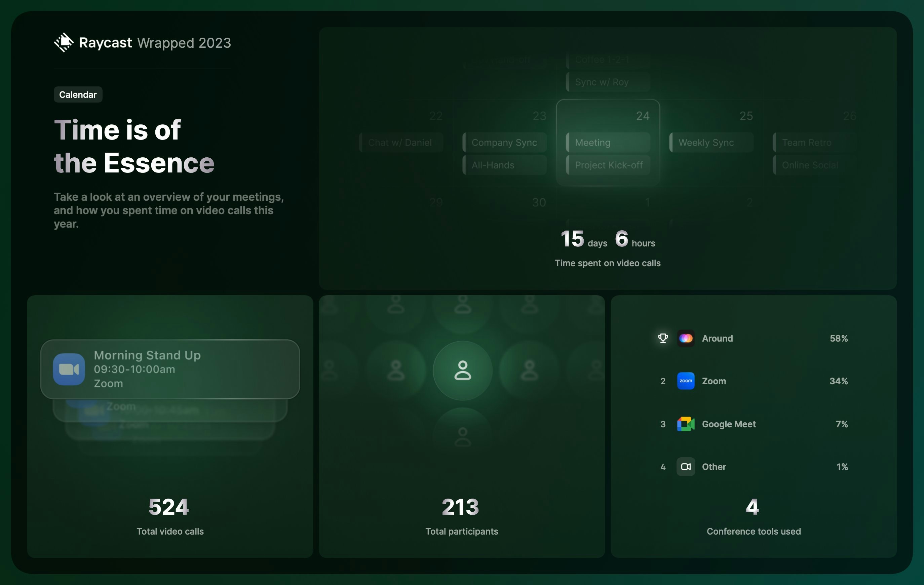The height and width of the screenshot is (585, 924).
Task: Click the Total video calls label
Action: point(170,531)
